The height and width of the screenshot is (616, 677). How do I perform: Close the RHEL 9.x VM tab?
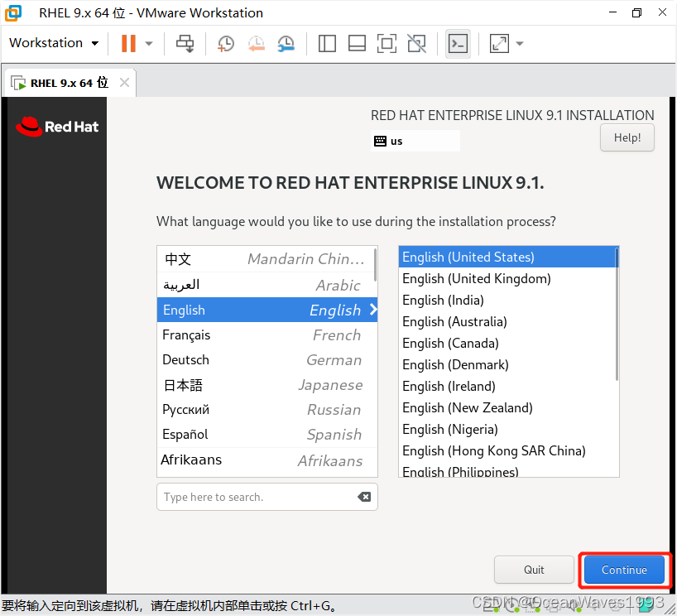click(124, 82)
